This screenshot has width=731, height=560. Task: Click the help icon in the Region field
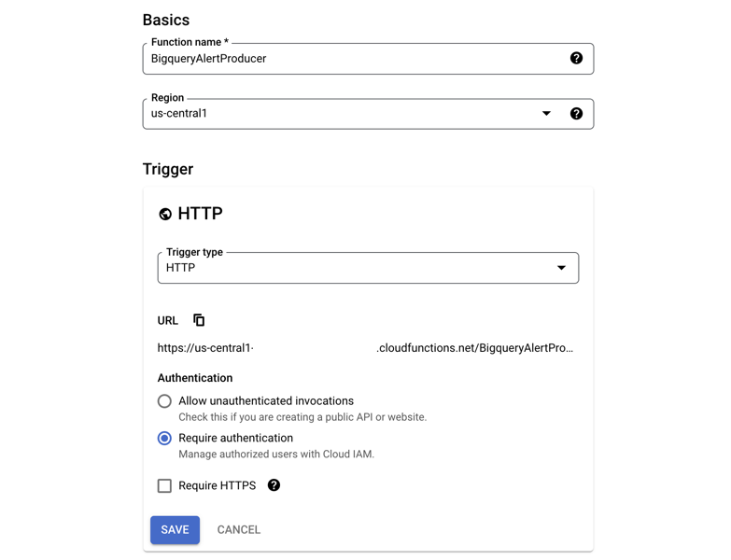pyautogui.click(x=576, y=114)
